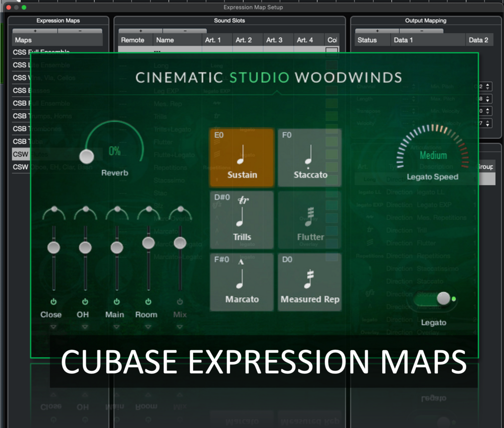Select the last CSW map row
The height and width of the screenshot is (428, 504).
[x=57, y=167]
